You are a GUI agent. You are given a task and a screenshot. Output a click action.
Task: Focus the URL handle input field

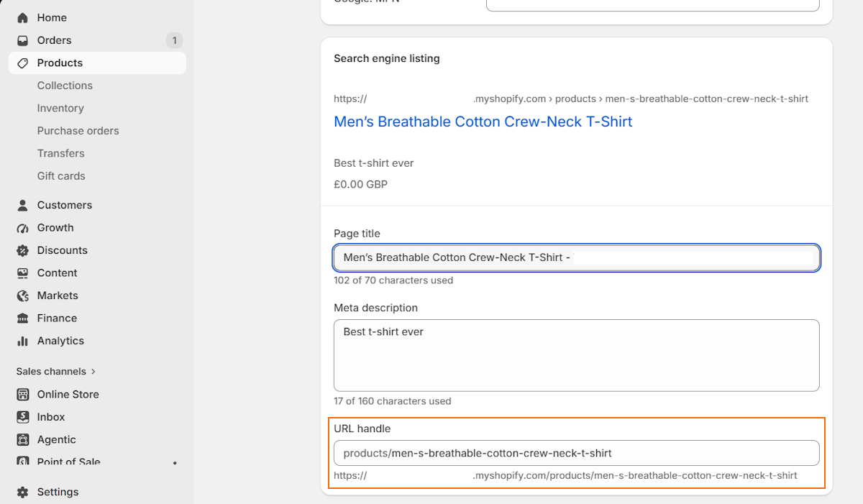[577, 453]
